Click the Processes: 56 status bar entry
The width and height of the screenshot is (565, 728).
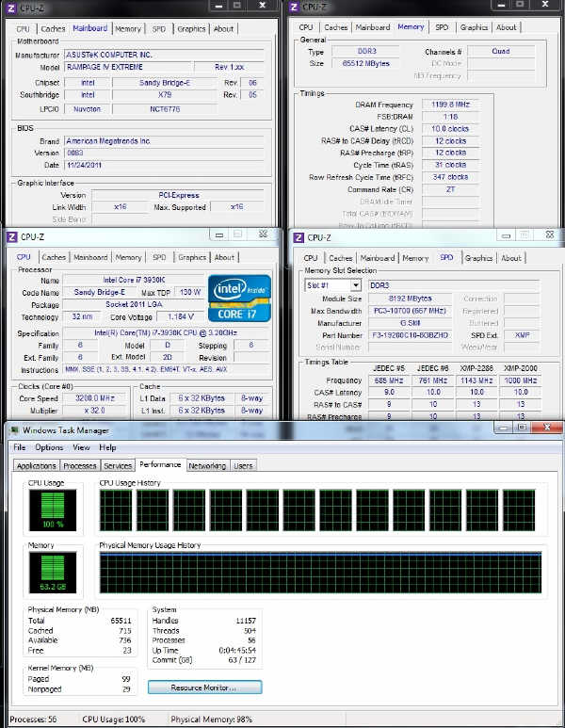coord(33,720)
